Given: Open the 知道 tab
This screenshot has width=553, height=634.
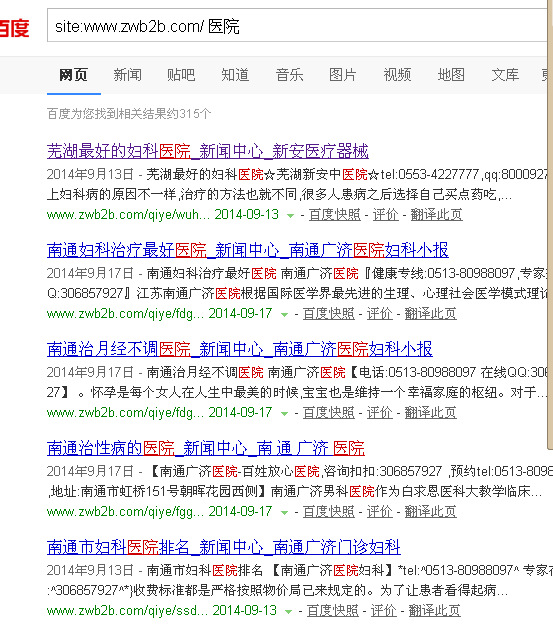Looking at the screenshot, I should pyautogui.click(x=235, y=75).
